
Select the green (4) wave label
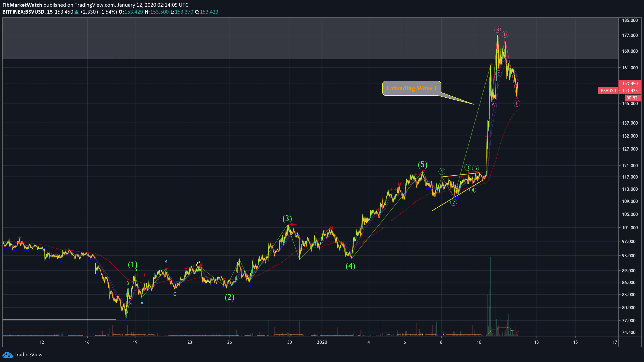coord(350,266)
